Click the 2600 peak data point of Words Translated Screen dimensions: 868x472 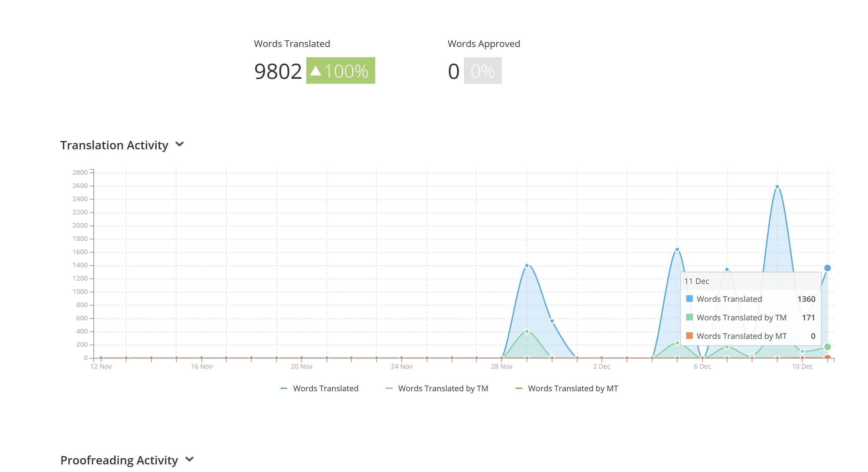point(777,187)
